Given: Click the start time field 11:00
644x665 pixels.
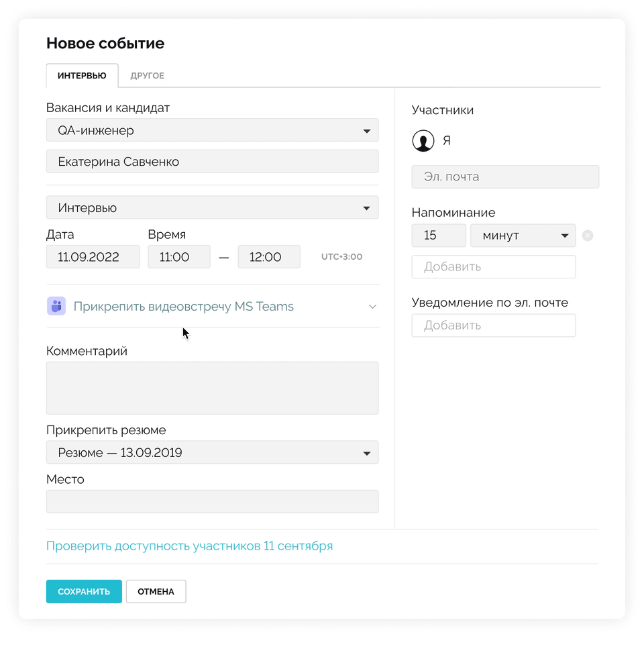Looking at the screenshot, I should point(178,257).
